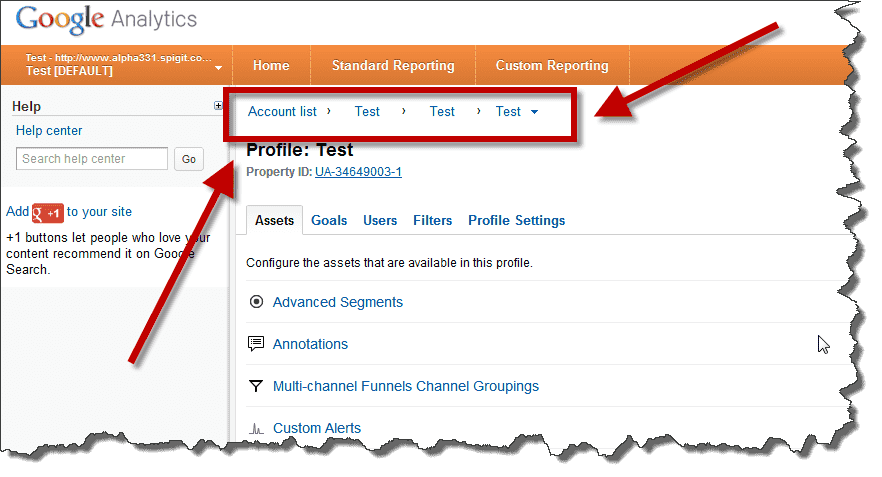Click the 'Profile: Test' heading text
The width and height of the screenshot is (882, 477).
coord(300,150)
